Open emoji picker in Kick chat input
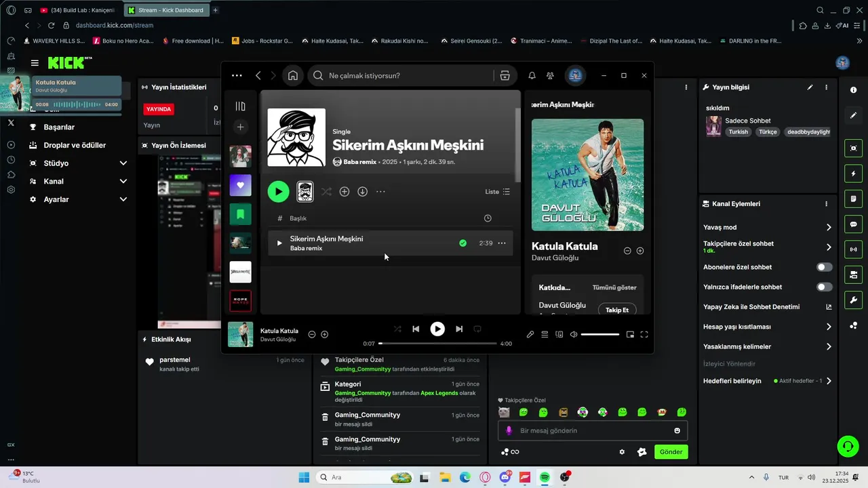Viewport: 868px width, 488px height. [x=677, y=431]
